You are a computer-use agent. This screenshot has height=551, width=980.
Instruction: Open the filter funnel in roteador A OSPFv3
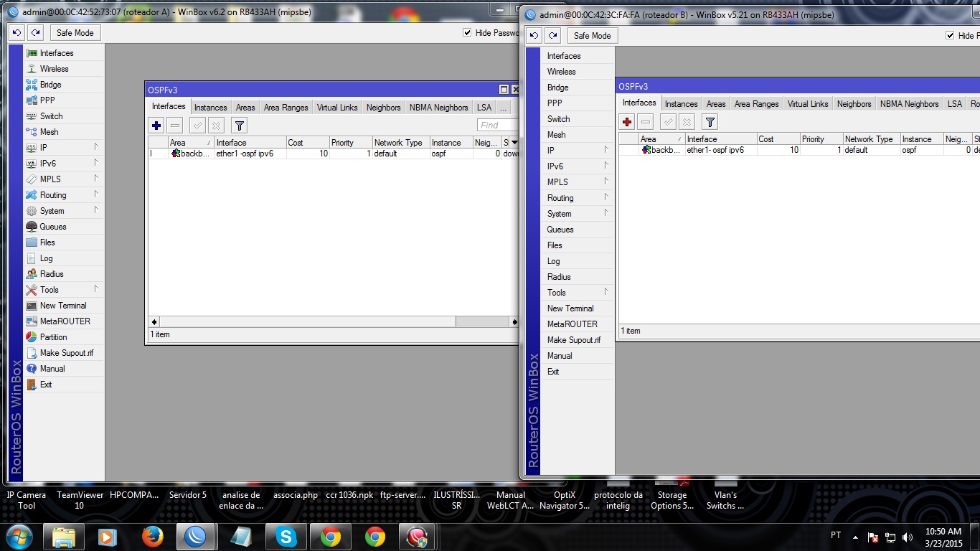click(x=240, y=126)
